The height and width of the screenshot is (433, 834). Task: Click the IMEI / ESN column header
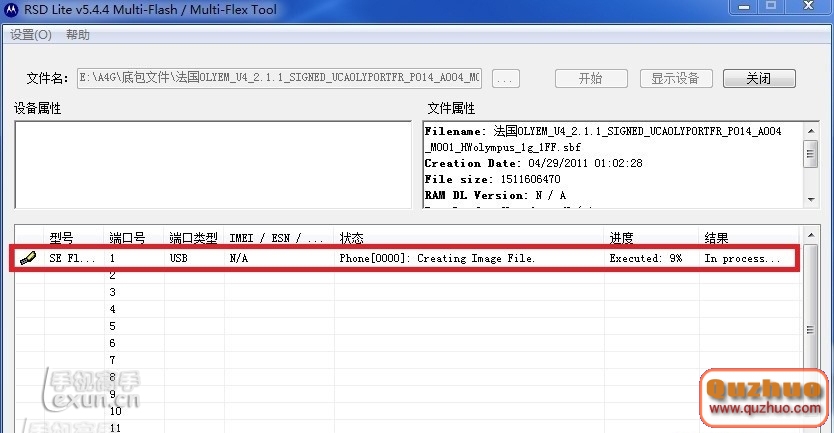[x=279, y=238]
